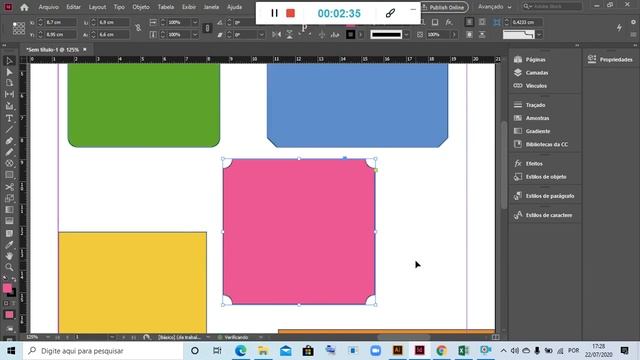Open the Tabela menu
Screen dimensions: 640x360
tap(166, 7)
